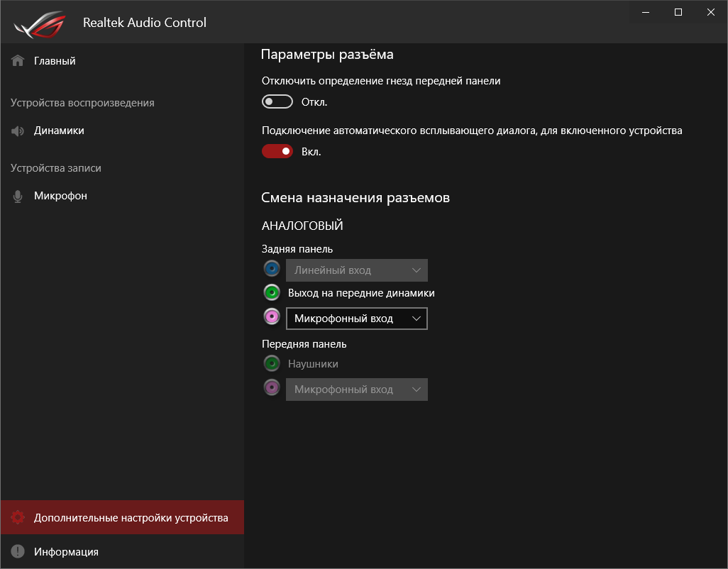
Task: Open the Линейный вход dropdown
Action: (357, 270)
